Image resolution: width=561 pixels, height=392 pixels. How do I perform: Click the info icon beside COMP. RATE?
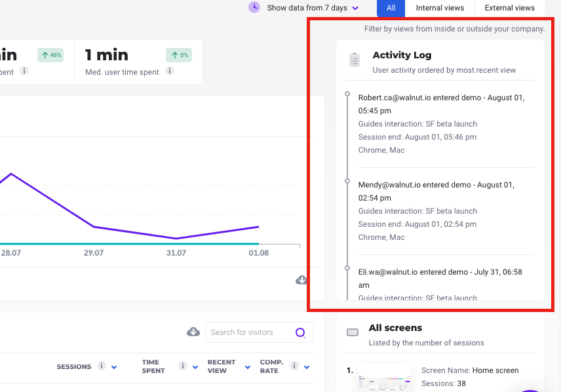click(x=294, y=366)
